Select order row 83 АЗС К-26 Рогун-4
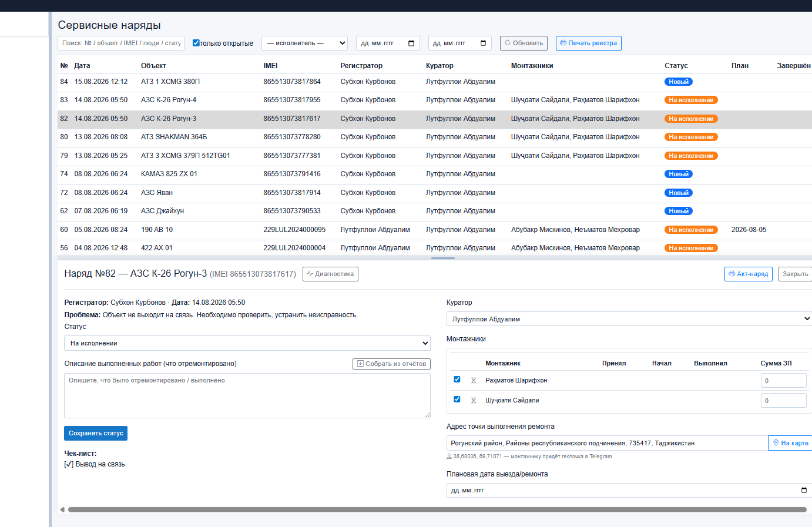 pos(435,100)
